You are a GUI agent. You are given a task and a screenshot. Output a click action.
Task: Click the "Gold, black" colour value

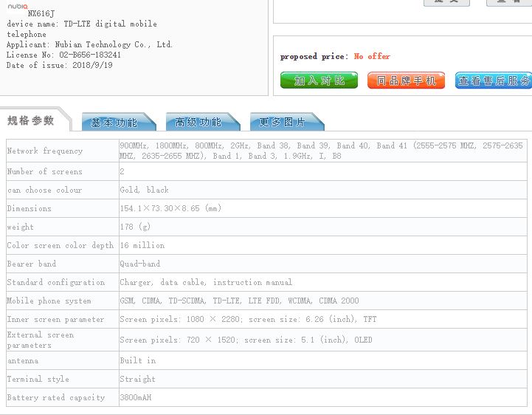[x=144, y=190]
